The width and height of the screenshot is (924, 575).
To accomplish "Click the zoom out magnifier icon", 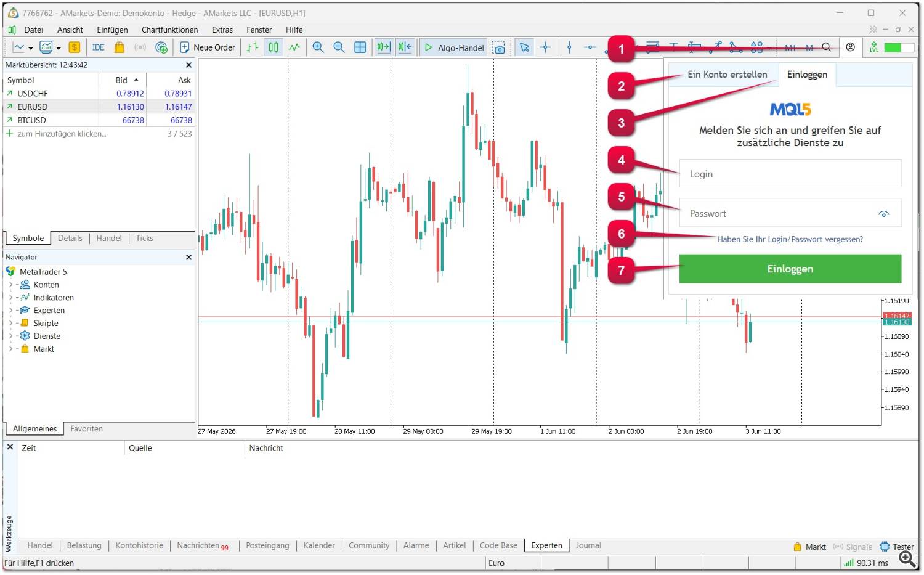I will click(339, 47).
